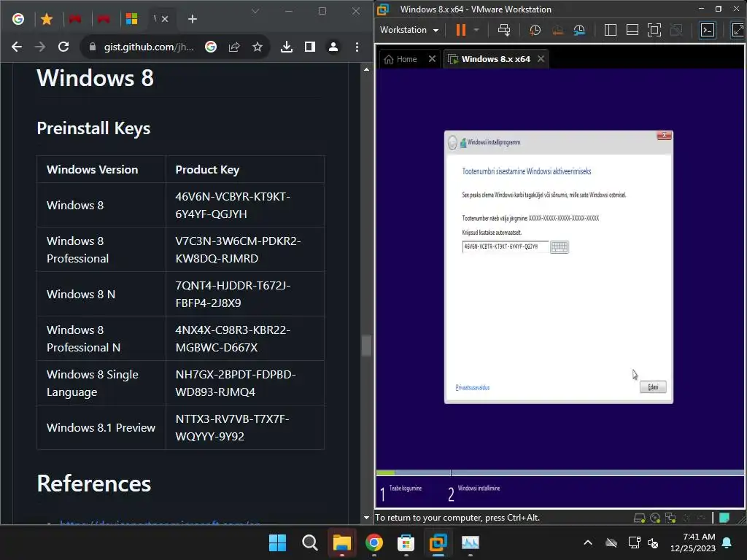The height and width of the screenshot is (560, 747).
Task: Click the teal message log icon in VMware
Action: pyautogui.click(x=724, y=518)
